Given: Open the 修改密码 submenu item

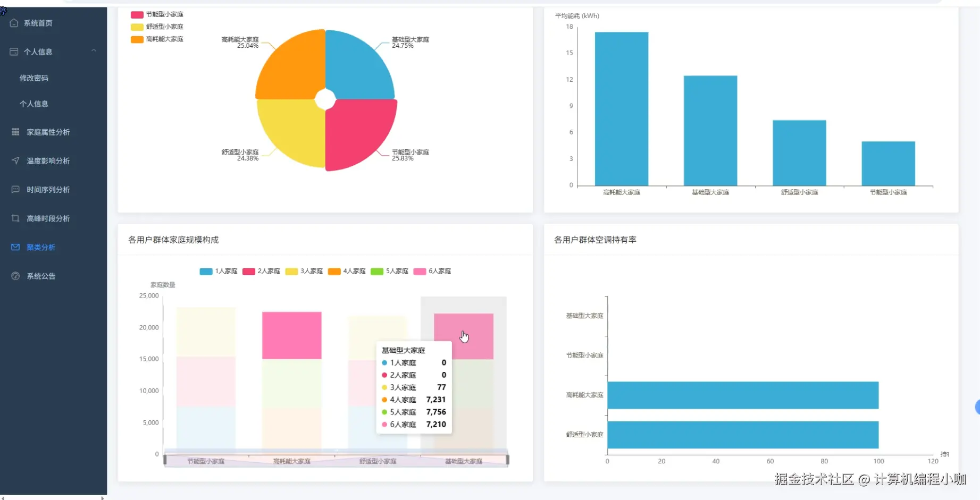Looking at the screenshot, I should [34, 78].
